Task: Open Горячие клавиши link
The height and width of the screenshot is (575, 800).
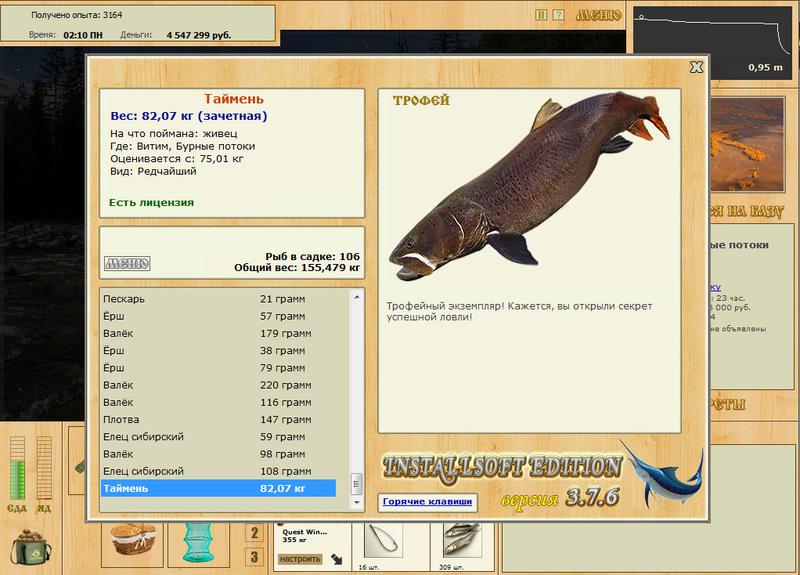Action: click(428, 502)
